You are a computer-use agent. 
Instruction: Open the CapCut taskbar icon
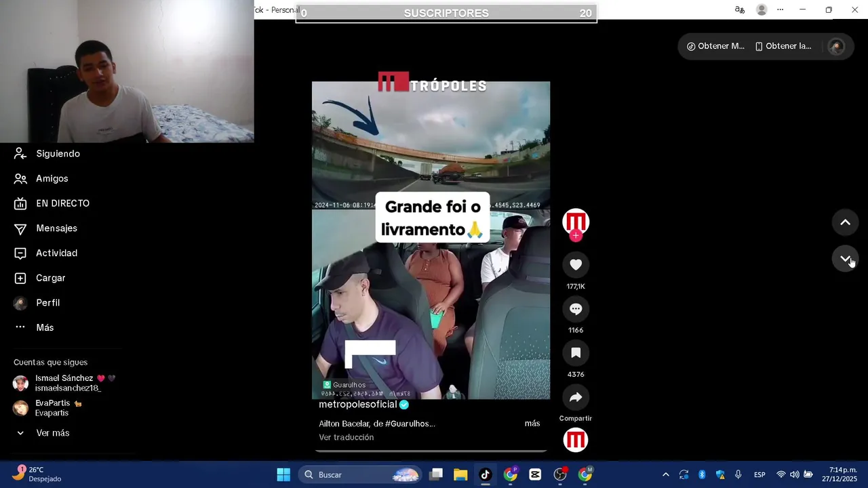(535, 474)
